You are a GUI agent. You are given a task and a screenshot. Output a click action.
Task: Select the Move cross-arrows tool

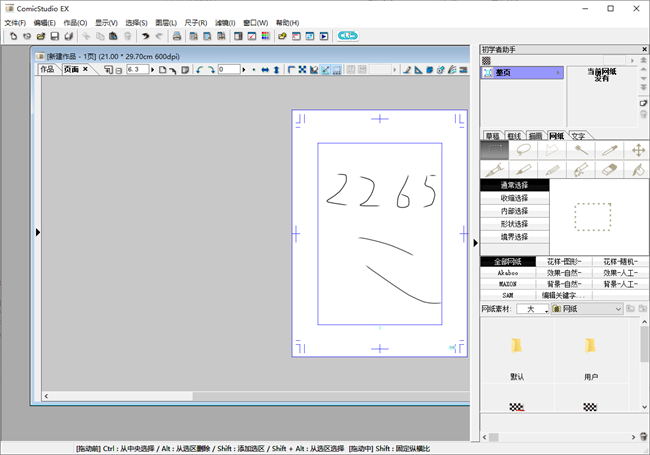click(x=637, y=150)
